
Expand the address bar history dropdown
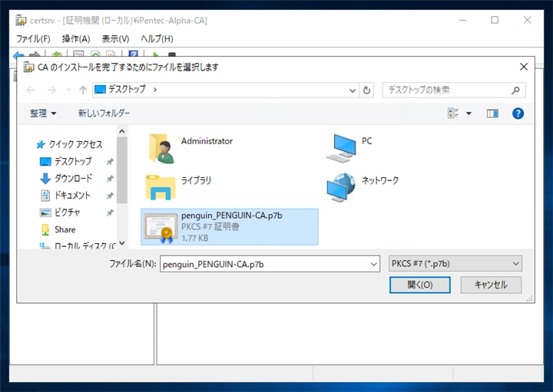coord(352,91)
